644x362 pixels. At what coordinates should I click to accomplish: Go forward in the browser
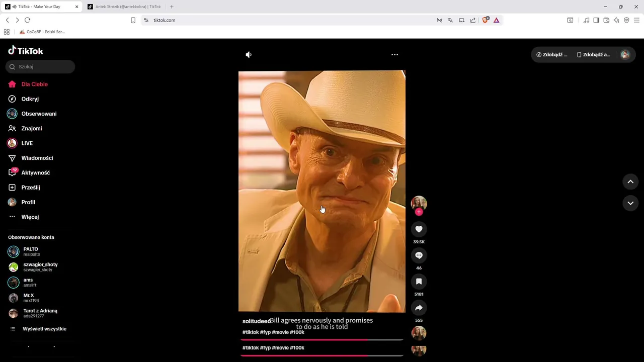tap(17, 20)
